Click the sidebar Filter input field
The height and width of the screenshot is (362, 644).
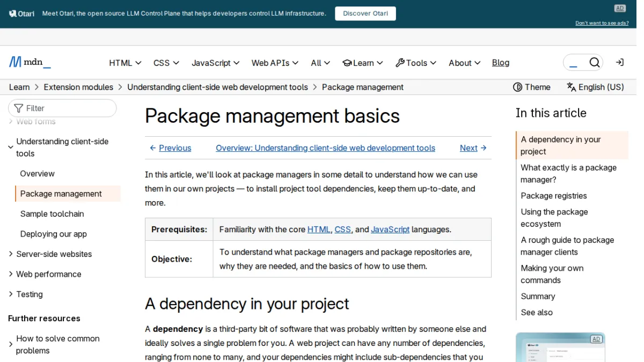62,108
